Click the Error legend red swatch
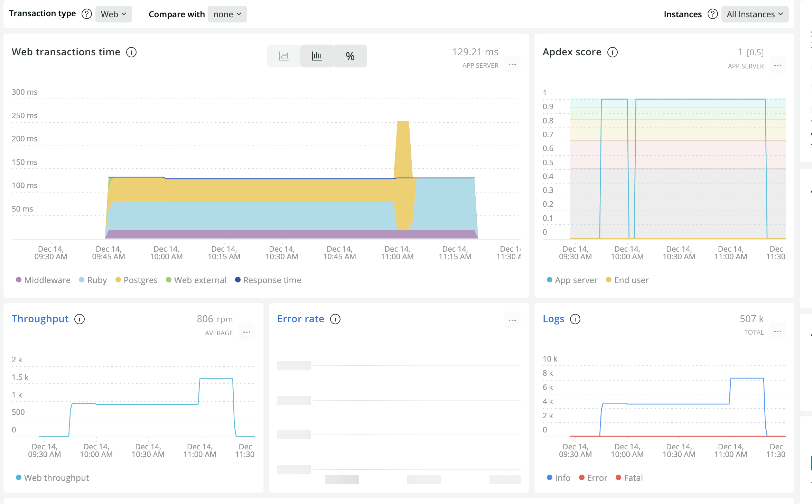The height and width of the screenshot is (504, 812). click(582, 477)
